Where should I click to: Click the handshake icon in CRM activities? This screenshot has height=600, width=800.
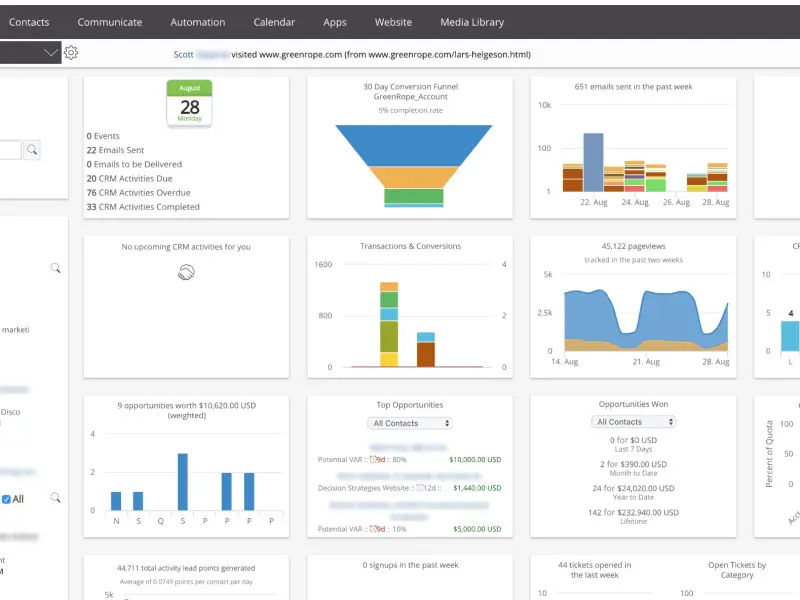click(x=186, y=272)
